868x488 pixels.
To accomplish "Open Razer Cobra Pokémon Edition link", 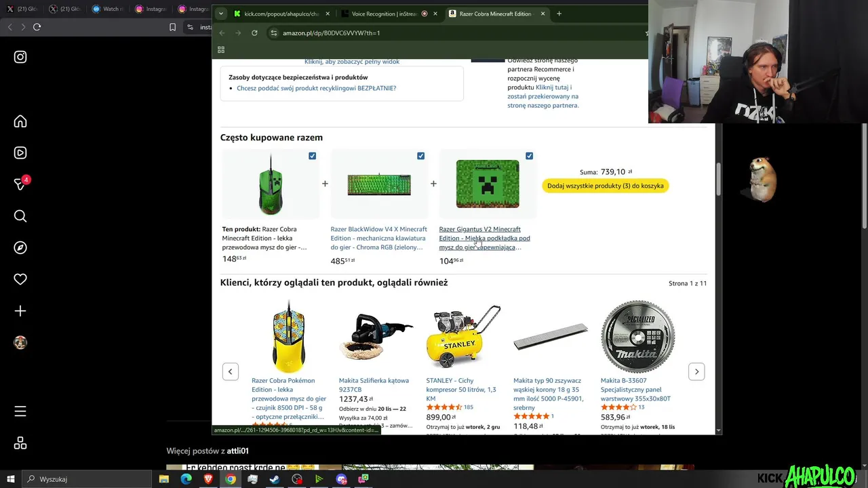I will [x=289, y=399].
